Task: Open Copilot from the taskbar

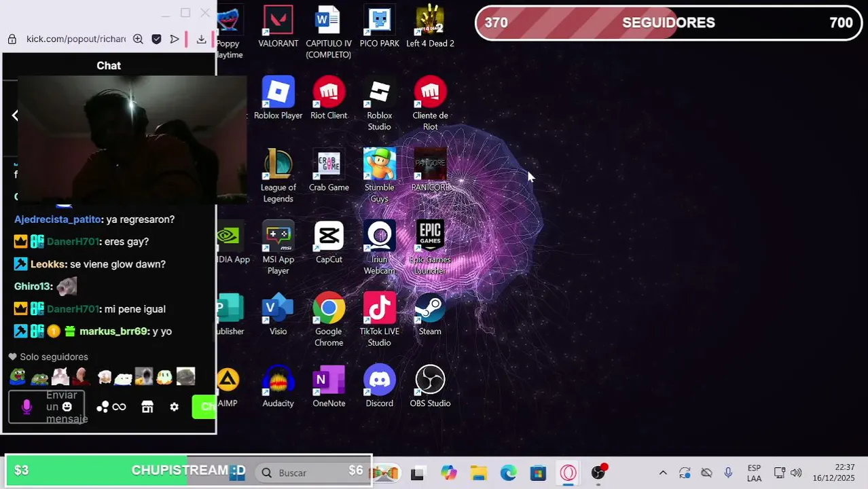Action: [448, 473]
